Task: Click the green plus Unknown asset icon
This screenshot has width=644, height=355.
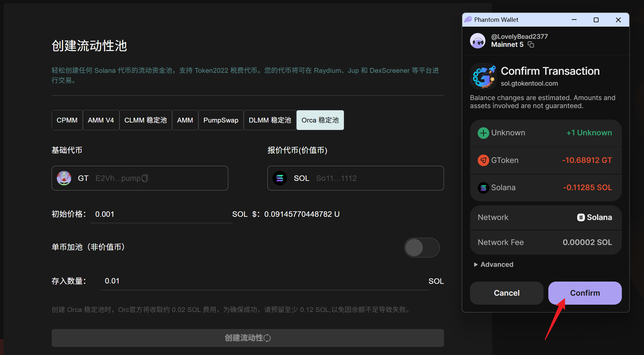Action: tap(483, 133)
